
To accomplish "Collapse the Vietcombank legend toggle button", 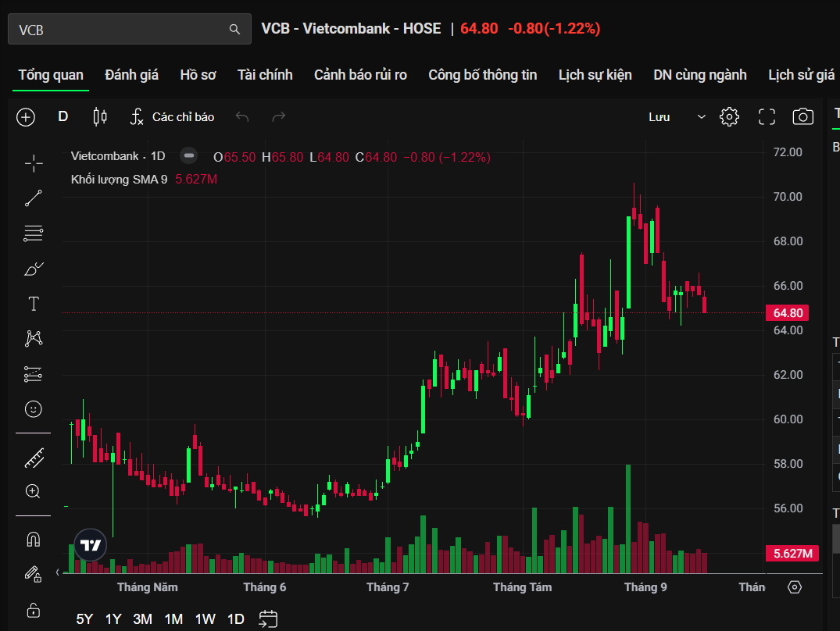I will 188,155.
